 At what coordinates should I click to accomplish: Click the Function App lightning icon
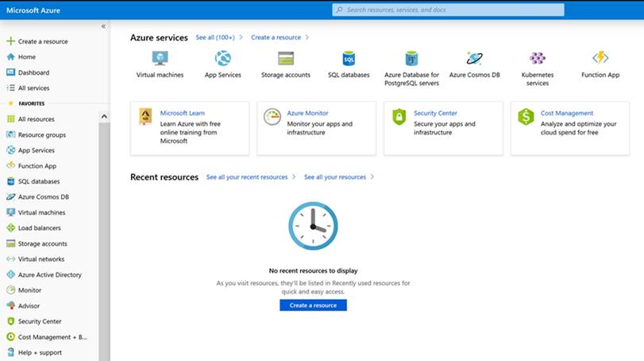click(x=600, y=59)
